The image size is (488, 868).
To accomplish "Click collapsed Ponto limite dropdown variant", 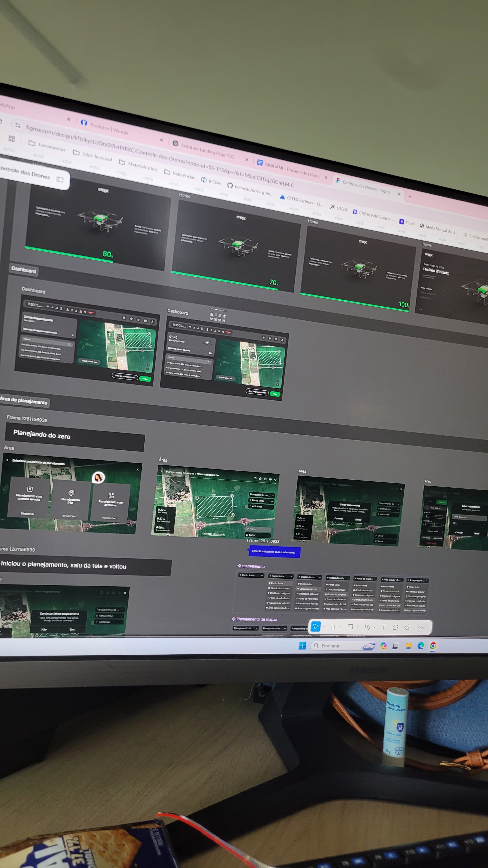I will (x=251, y=575).
